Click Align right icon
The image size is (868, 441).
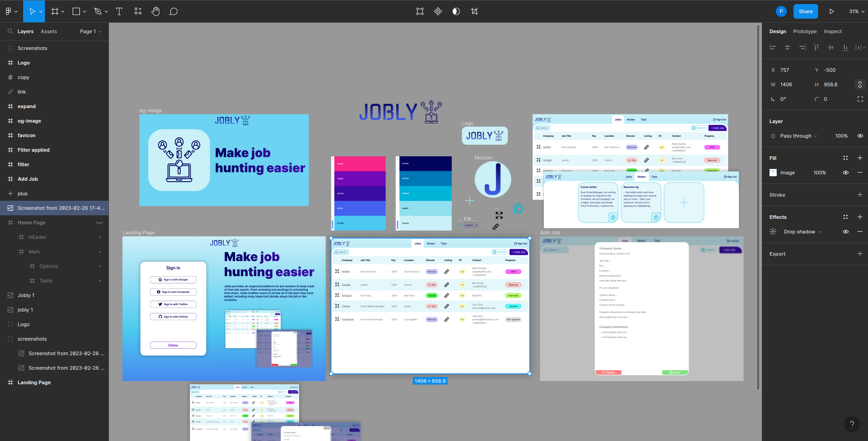pyautogui.click(x=802, y=48)
